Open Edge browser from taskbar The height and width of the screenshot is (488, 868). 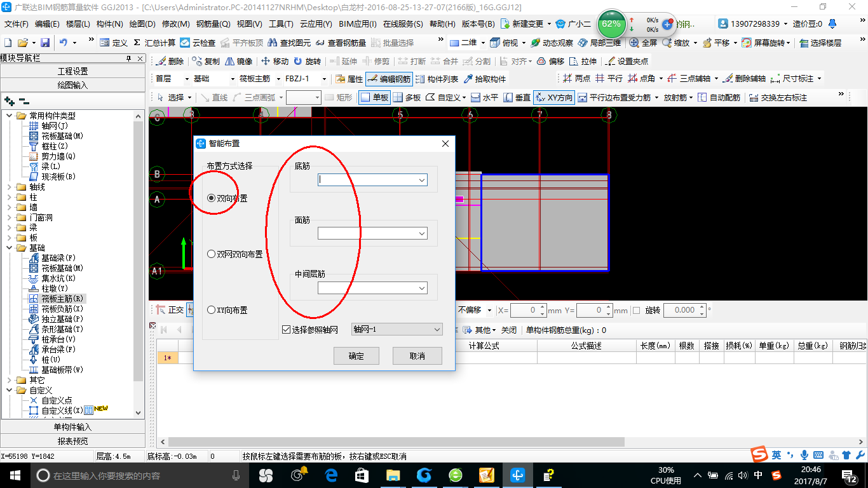pos(330,475)
